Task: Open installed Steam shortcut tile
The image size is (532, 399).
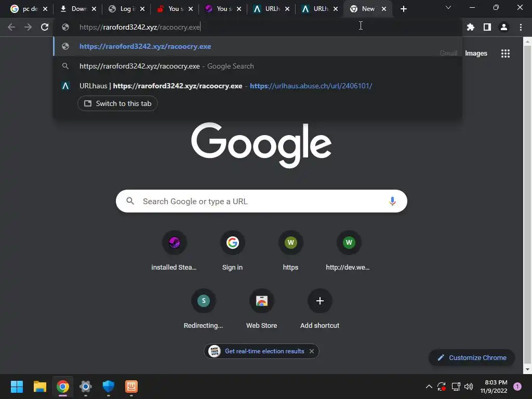Action: coord(175,251)
